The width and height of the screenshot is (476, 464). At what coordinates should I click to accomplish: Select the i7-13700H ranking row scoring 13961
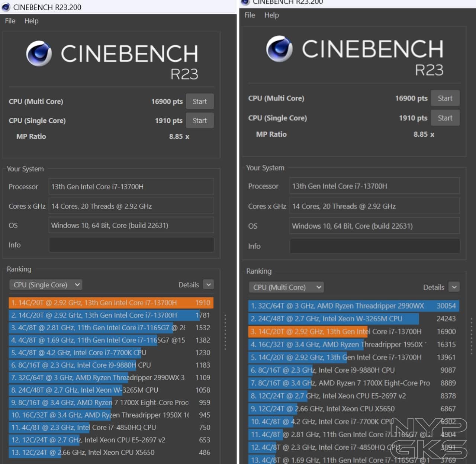pos(354,357)
